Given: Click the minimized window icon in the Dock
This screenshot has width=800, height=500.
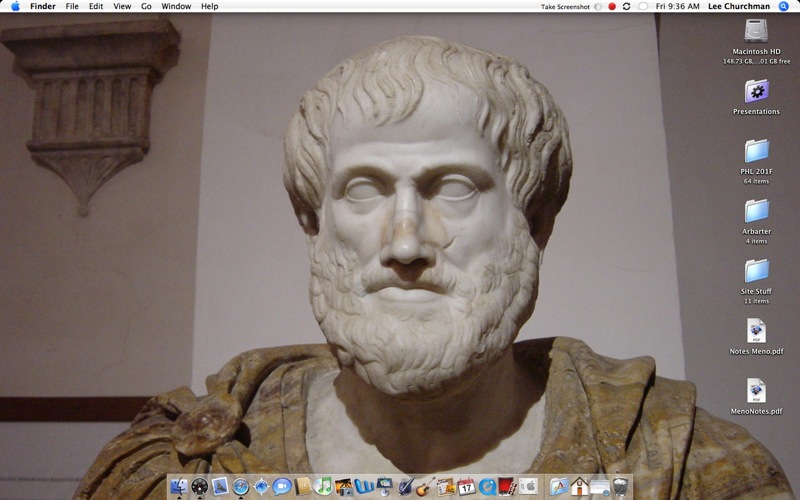Looking at the screenshot, I should [600, 486].
